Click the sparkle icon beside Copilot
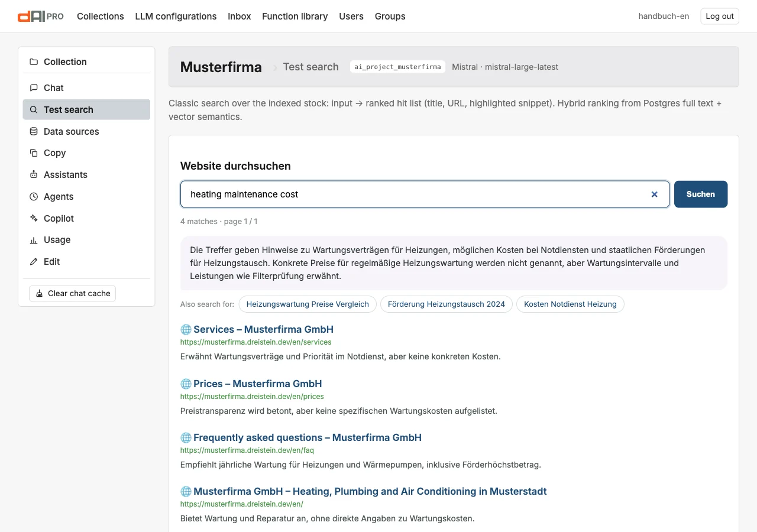 [34, 218]
